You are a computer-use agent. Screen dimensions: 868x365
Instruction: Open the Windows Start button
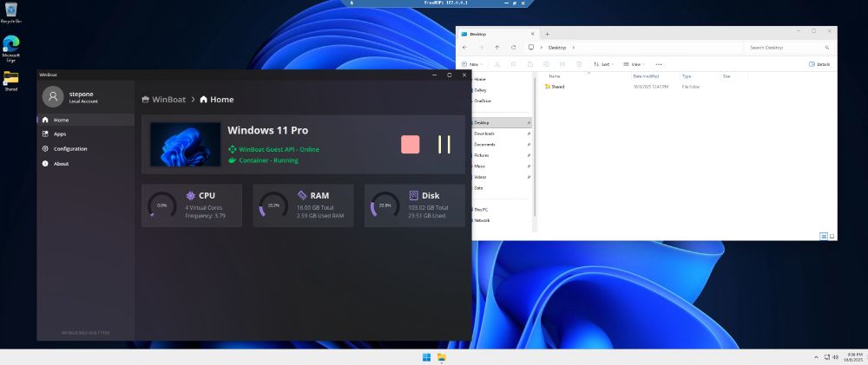pyautogui.click(x=426, y=357)
